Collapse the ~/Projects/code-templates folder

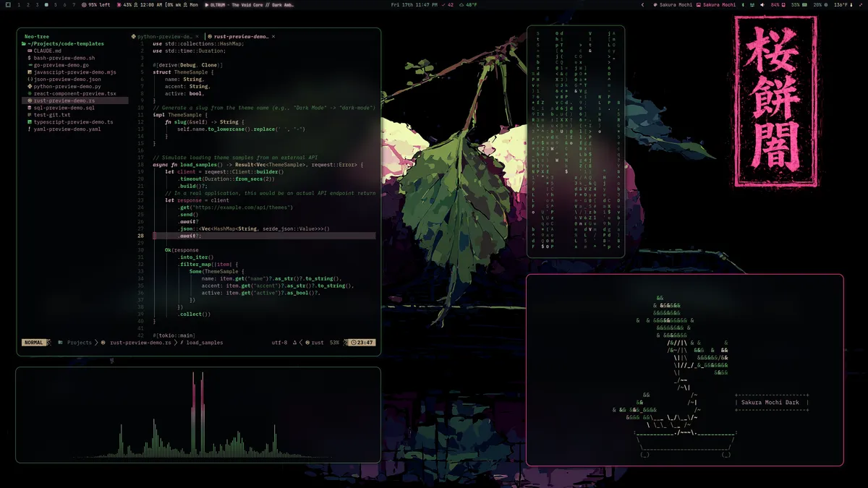[64, 43]
